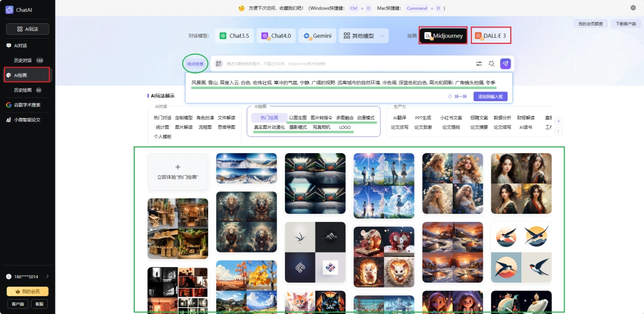
Task: Click the purple send icon
Action: pyautogui.click(x=505, y=64)
